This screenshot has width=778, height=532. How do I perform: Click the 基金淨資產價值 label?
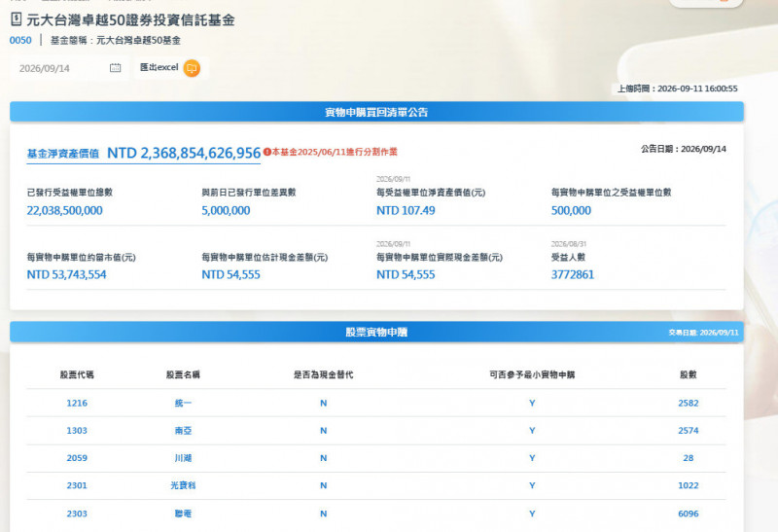click(63, 154)
